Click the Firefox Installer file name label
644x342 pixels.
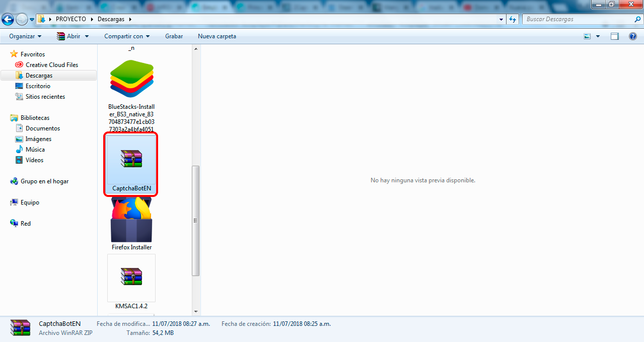pos(131,247)
